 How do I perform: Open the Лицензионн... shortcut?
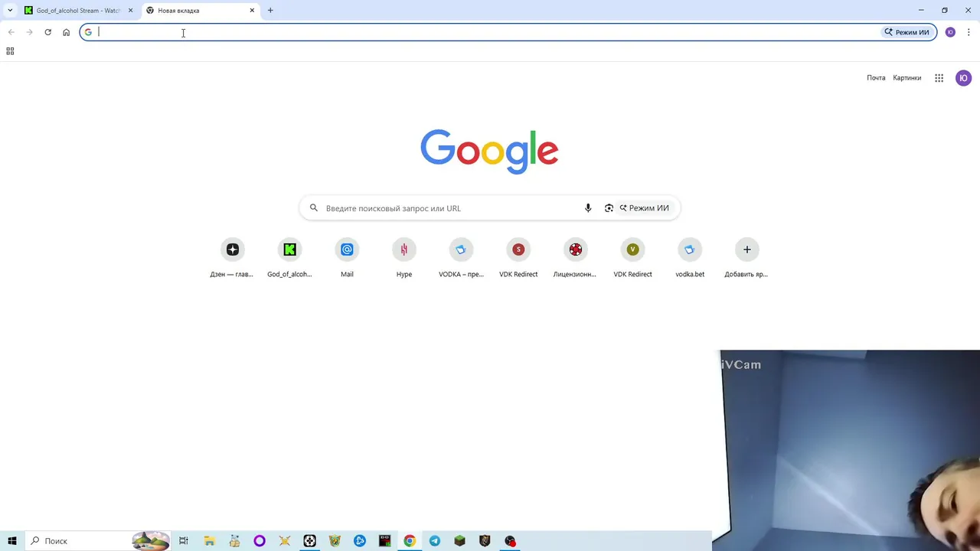pos(575,258)
